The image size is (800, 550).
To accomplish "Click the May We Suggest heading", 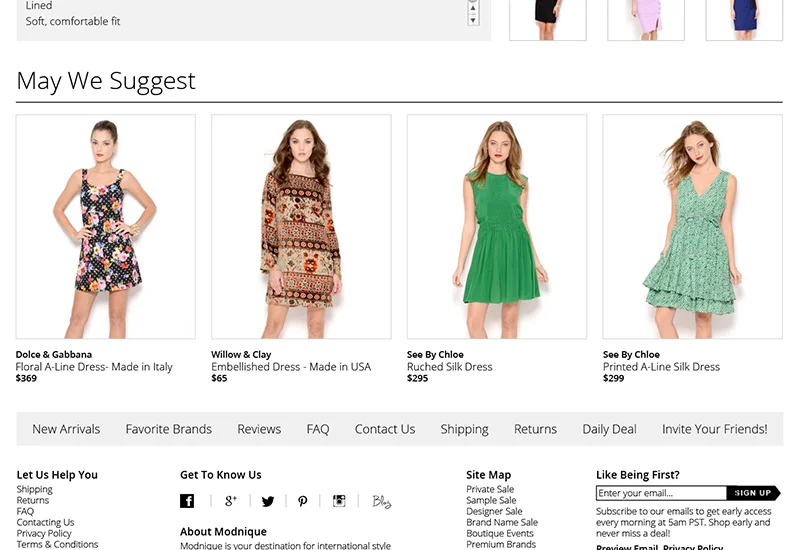I will pos(106,81).
